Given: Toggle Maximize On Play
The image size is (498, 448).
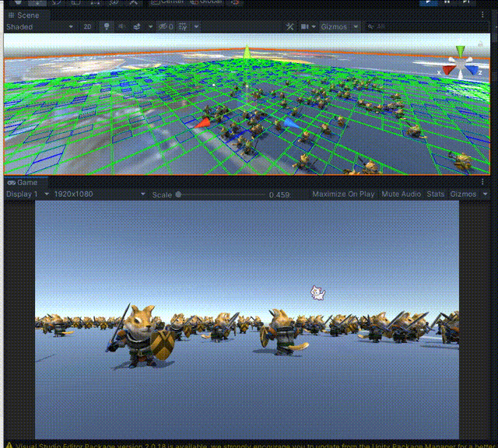Looking at the screenshot, I should (343, 194).
